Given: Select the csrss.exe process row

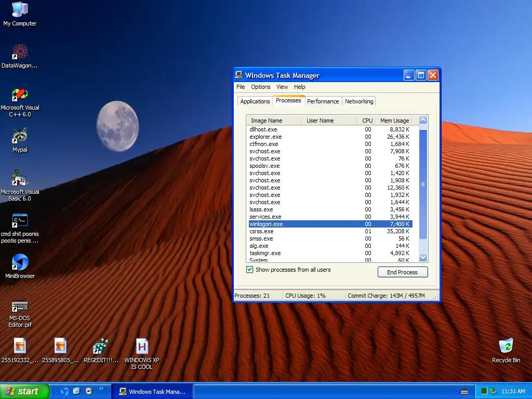Looking at the screenshot, I should (x=330, y=231).
